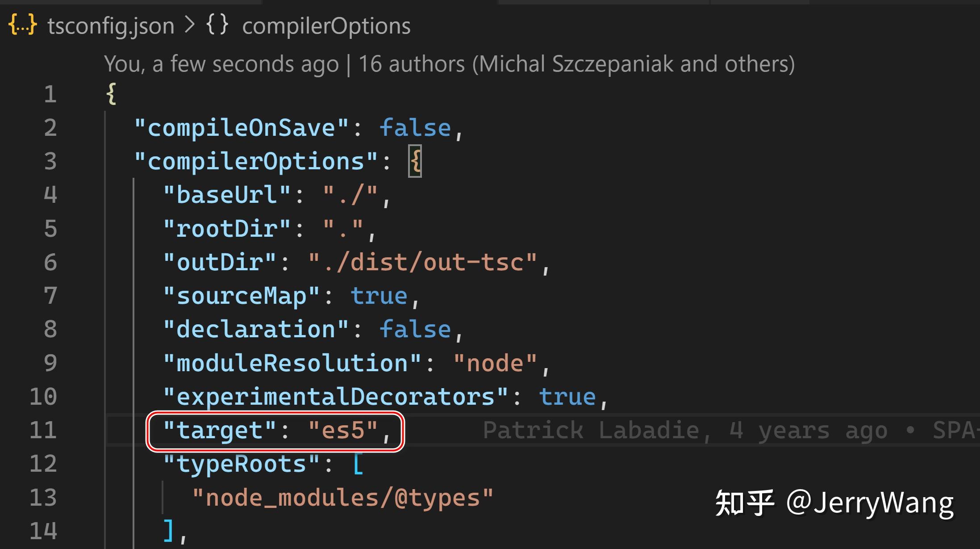The height and width of the screenshot is (549, 980).
Task: Click the "./dist/out-tsc" outDir value
Action: coord(423,262)
